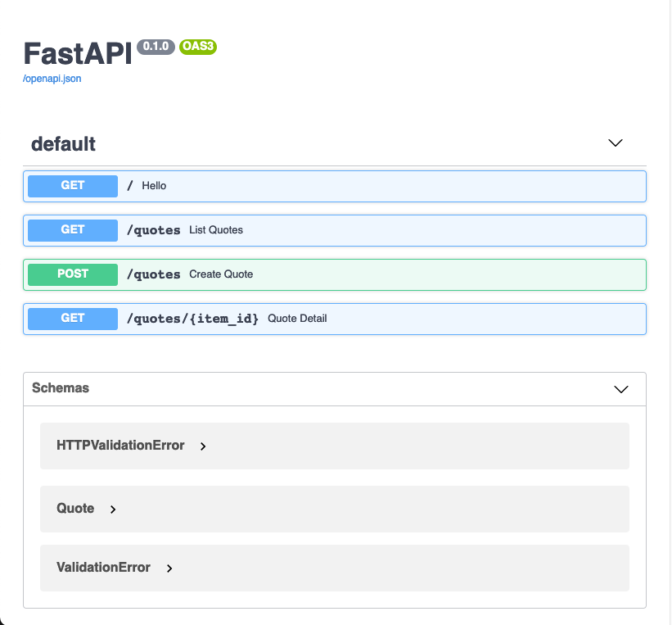This screenshot has width=672, height=625.
Task: Expand the Quote schema arrow
Action: [x=113, y=510]
